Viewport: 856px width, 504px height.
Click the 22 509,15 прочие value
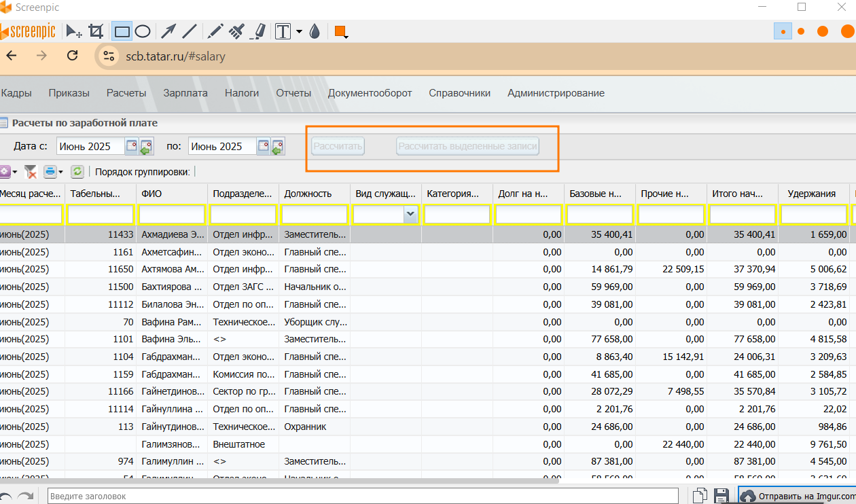(671, 269)
